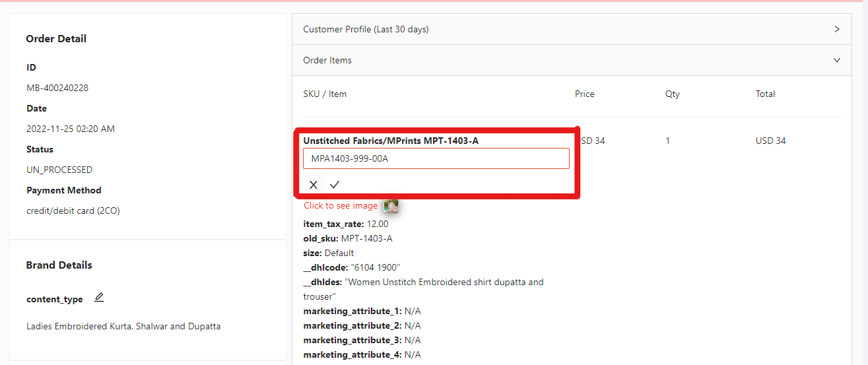Image resolution: width=868 pixels, height=365 pixels.
Task: Select the order ID MB-400240228
Action: 57,88
